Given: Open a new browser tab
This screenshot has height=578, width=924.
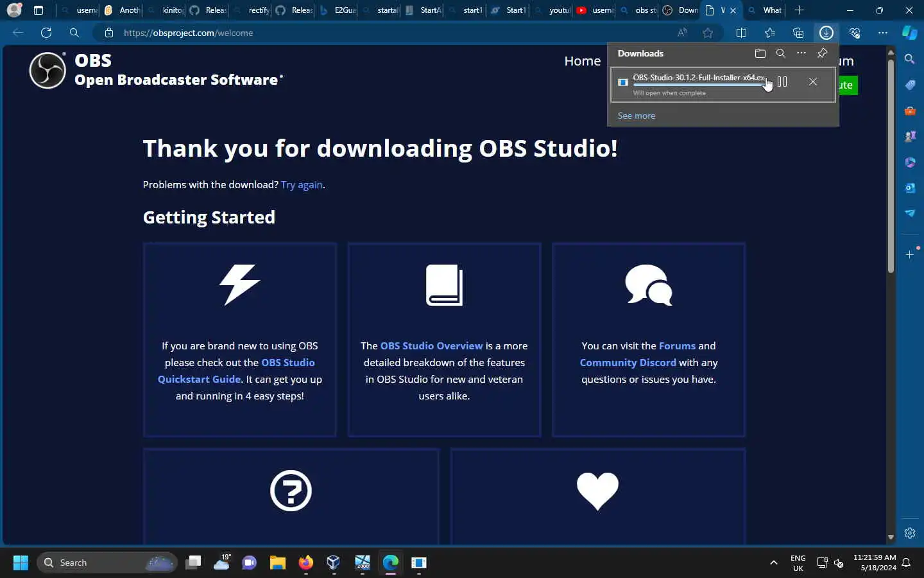Looking at the screenshot, I should (799, 10).
